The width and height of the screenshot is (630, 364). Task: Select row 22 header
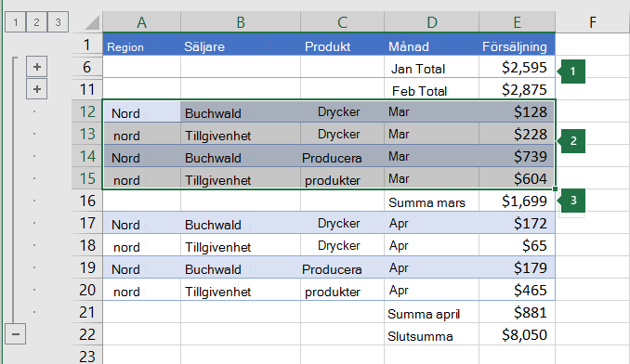[x=86, y=334]
